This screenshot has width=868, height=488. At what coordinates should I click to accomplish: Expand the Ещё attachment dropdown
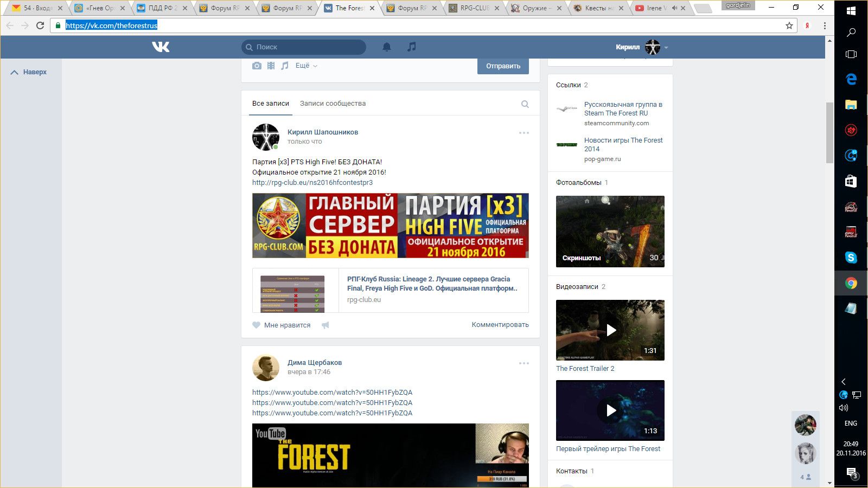306,66
